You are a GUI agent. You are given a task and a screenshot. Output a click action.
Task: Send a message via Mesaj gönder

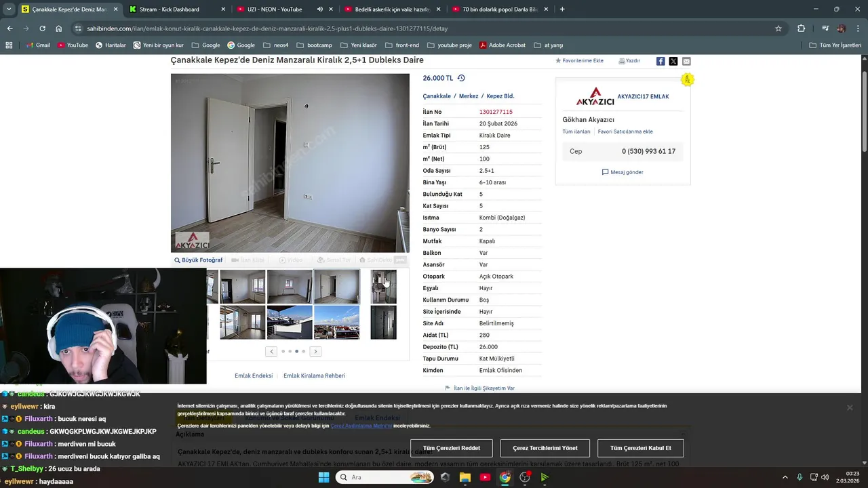[x=623, y=172]
